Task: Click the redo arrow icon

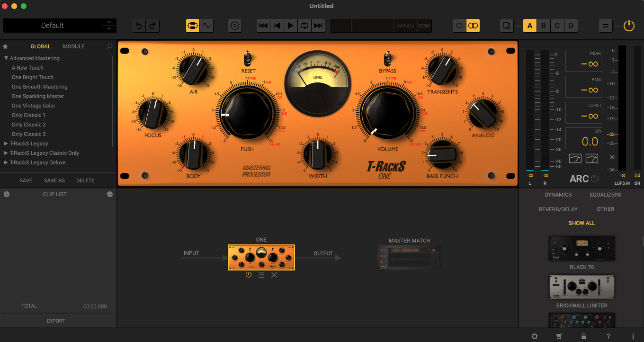Action: coord(152,26)
